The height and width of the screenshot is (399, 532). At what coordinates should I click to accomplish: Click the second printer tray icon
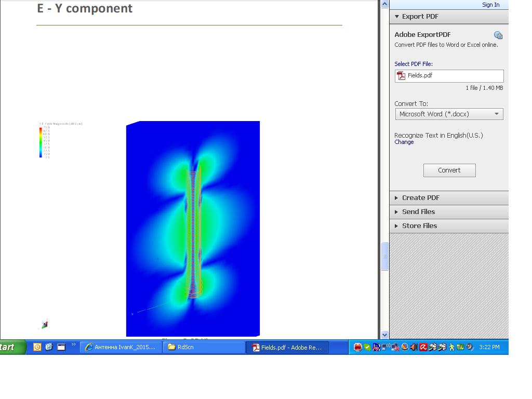click(442, 347)
